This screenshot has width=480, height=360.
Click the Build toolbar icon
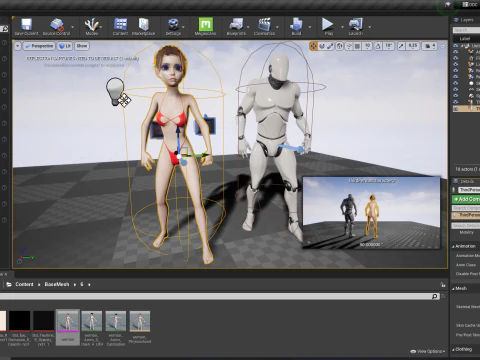(x=296, y=27)
